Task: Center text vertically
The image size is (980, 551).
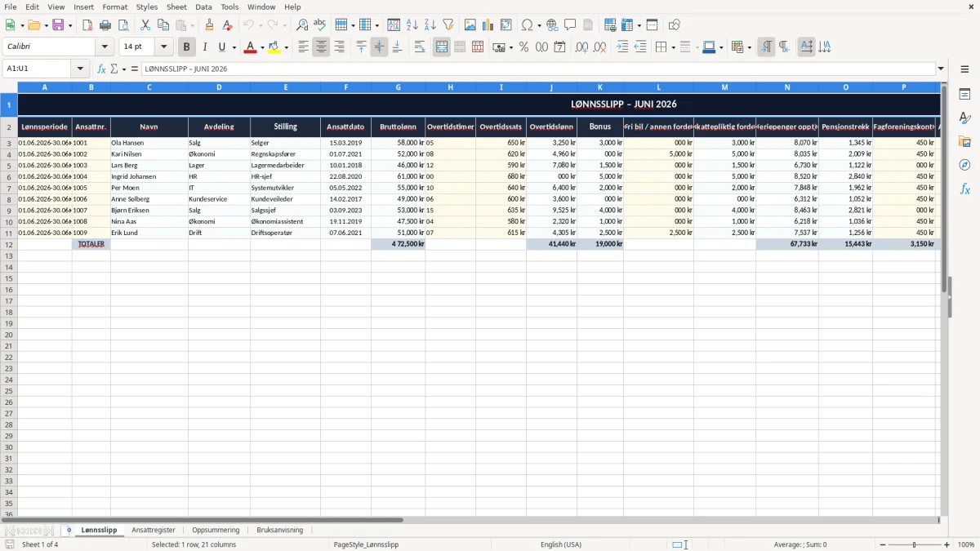Action: [x=379, y=47]
